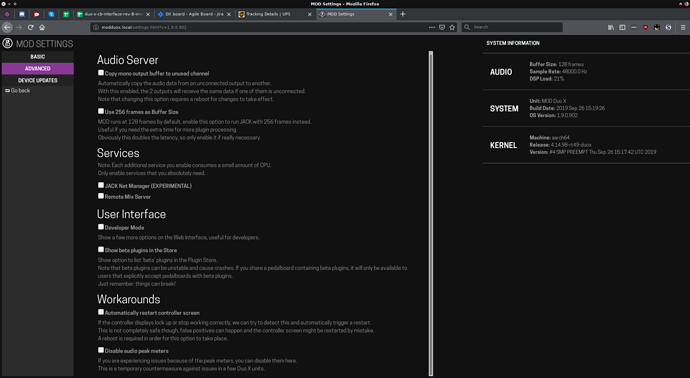Image resolution: width=690 pixels, height=378 pixels.
Task: Close the duo-x-cb-interface tab
Action: pyautogui.click(x=148, y=14)
